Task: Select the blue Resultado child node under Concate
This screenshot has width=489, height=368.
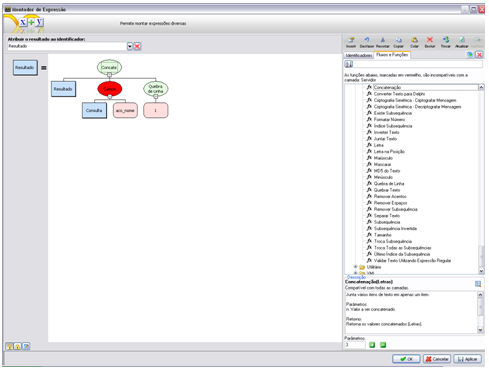Action: coord(63,89)
